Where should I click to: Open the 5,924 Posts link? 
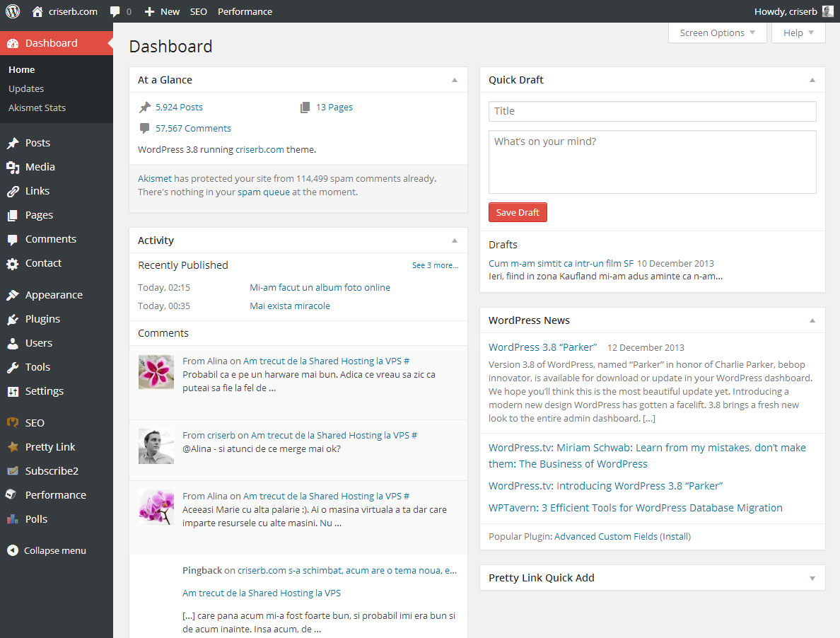pyautogui.click(x=179, y=107)
